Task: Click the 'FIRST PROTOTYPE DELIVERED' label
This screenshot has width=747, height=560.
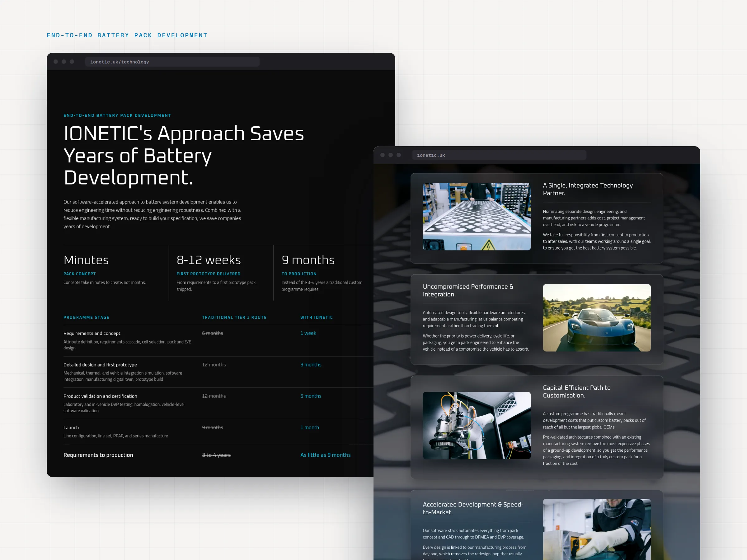Action: coord(208,274)
